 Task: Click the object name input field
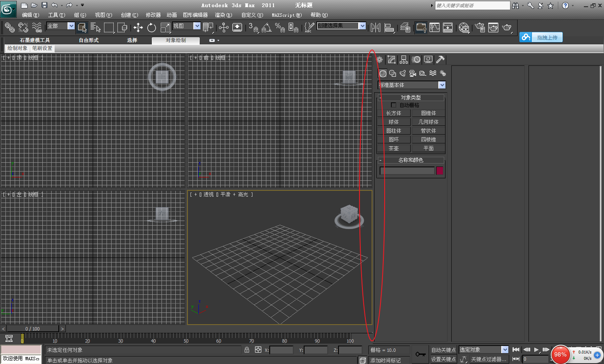[407, 171]
